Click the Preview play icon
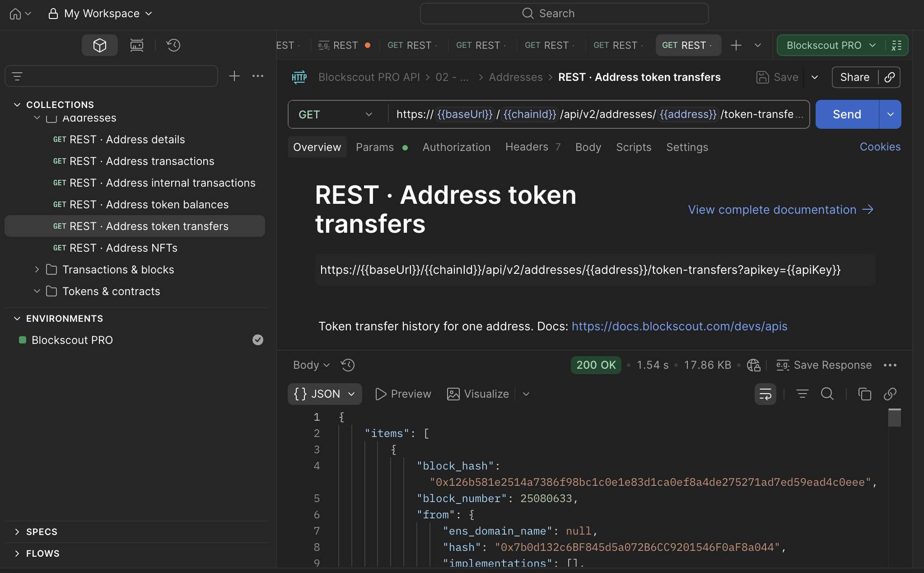924x573 pixels. [x=381, y=394]
